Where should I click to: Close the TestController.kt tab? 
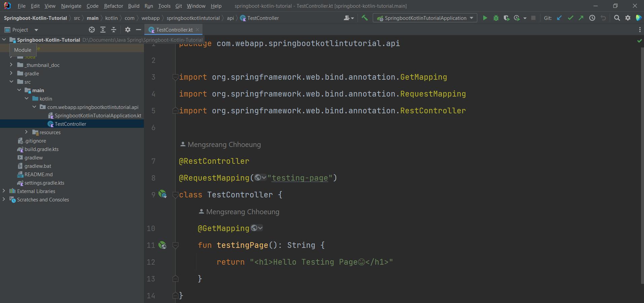(x=197, y=30)
